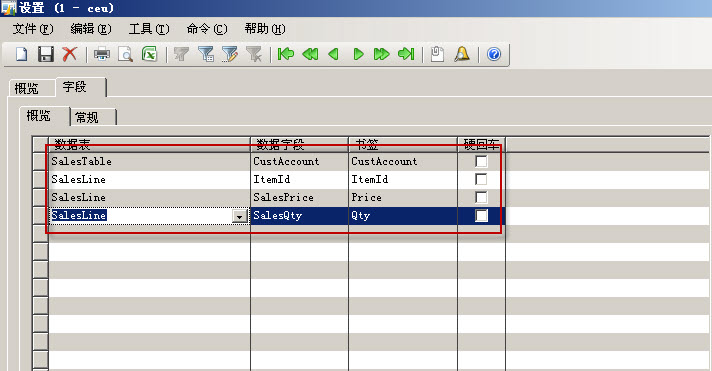This screenshot has width=712, height=371.
Task: Click the ItemId data field cell
Action: (299, 179)
